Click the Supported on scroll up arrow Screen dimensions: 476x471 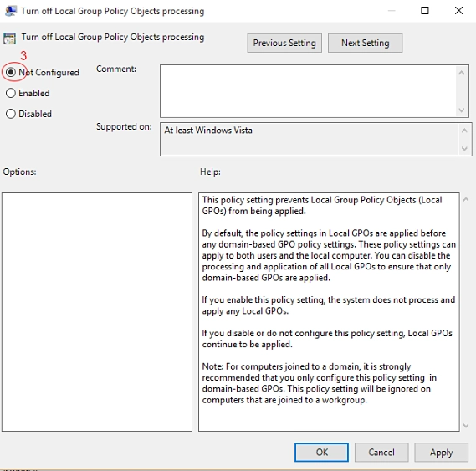tap(464, 131)
